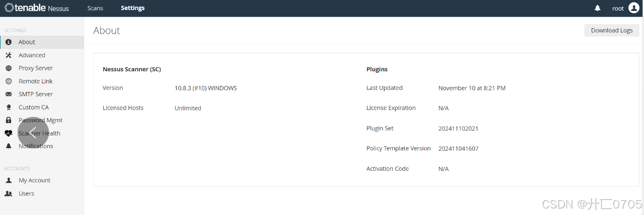Open the Scanner Health page

pyautogui.click(x=42, y=134)
